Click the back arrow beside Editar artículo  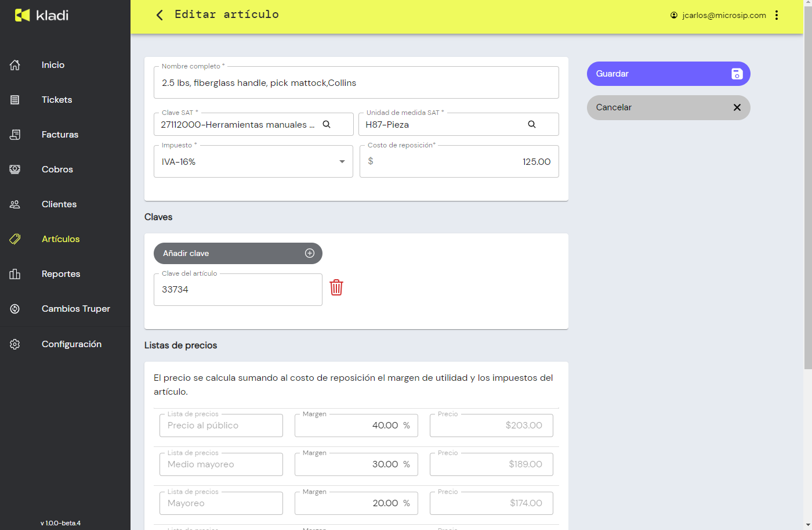pyautogui.click(x=159, y=15)
